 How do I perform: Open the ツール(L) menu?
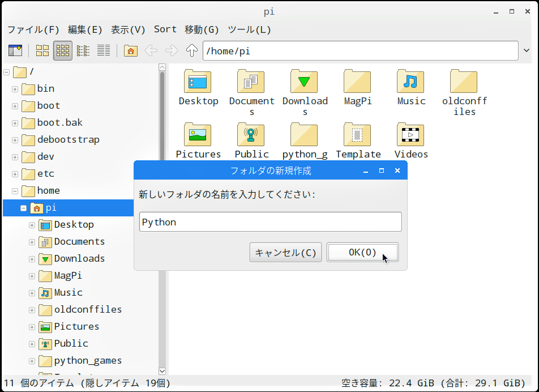(x=249, y=29)
